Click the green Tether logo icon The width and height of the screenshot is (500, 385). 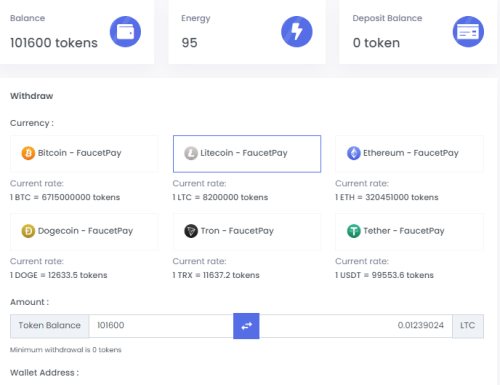pyautogui.click(x=354, y=231)
